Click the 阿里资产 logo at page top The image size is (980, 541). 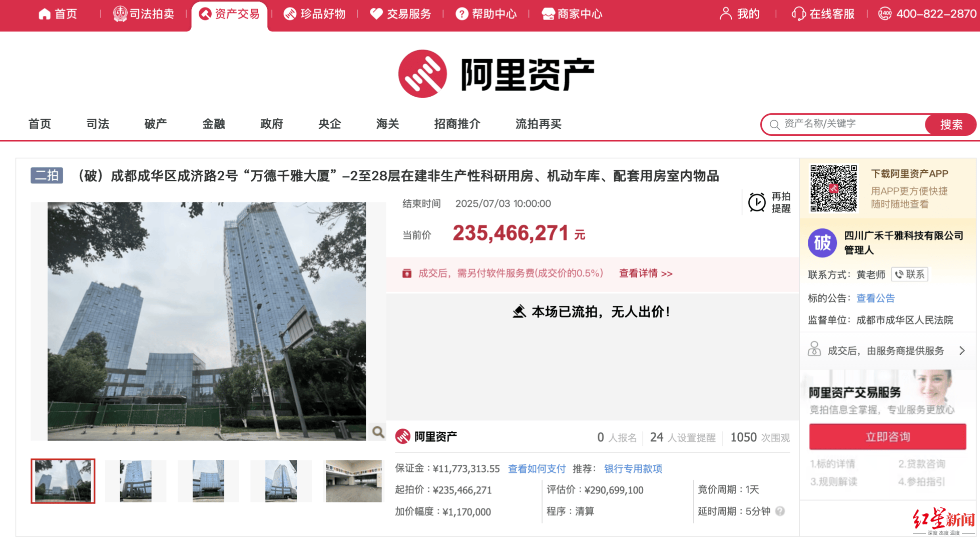tap(496, 74)
